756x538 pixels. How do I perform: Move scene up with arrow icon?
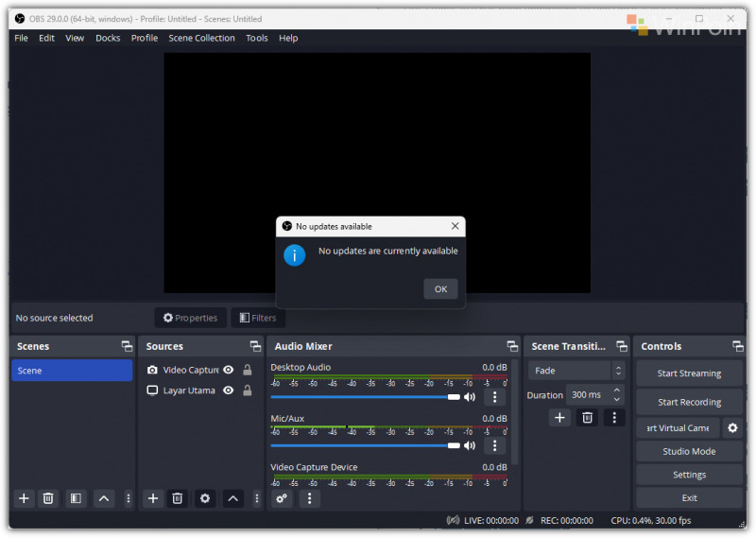pyautogui.click(x=104, y=498)
